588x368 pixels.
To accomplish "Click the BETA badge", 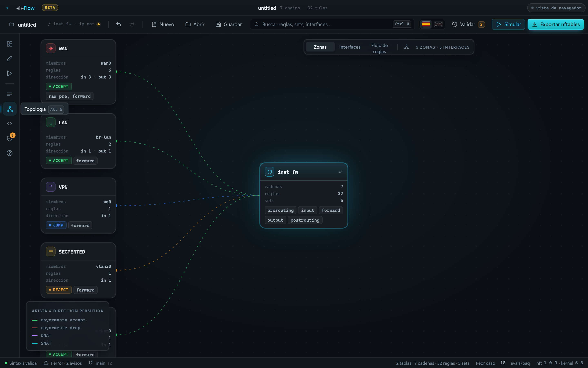I will [x=50, y=8].
